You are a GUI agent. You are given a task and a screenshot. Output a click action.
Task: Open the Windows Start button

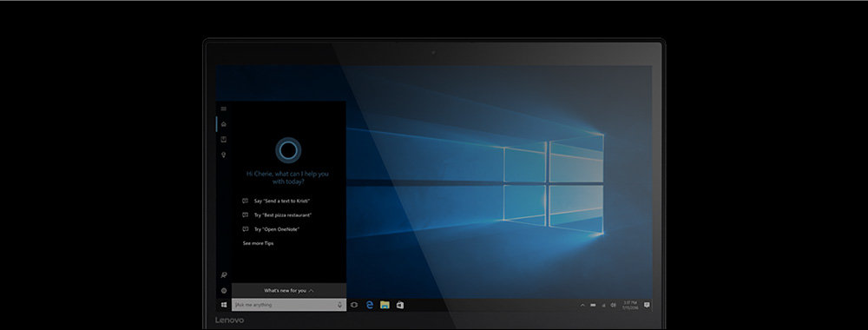(224, 305)
